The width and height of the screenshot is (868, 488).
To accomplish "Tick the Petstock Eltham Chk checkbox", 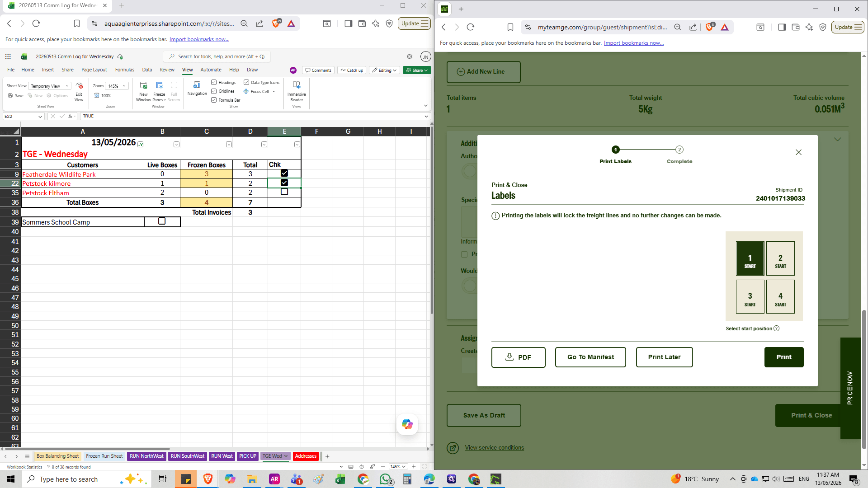I will pyautogui.click(x=284, y=192).
